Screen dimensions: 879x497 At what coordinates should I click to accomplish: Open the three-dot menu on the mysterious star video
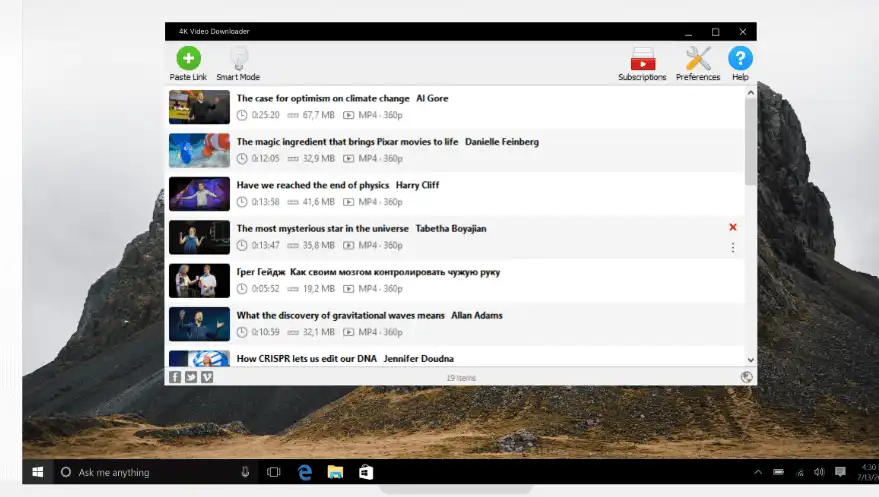(733, 247)
